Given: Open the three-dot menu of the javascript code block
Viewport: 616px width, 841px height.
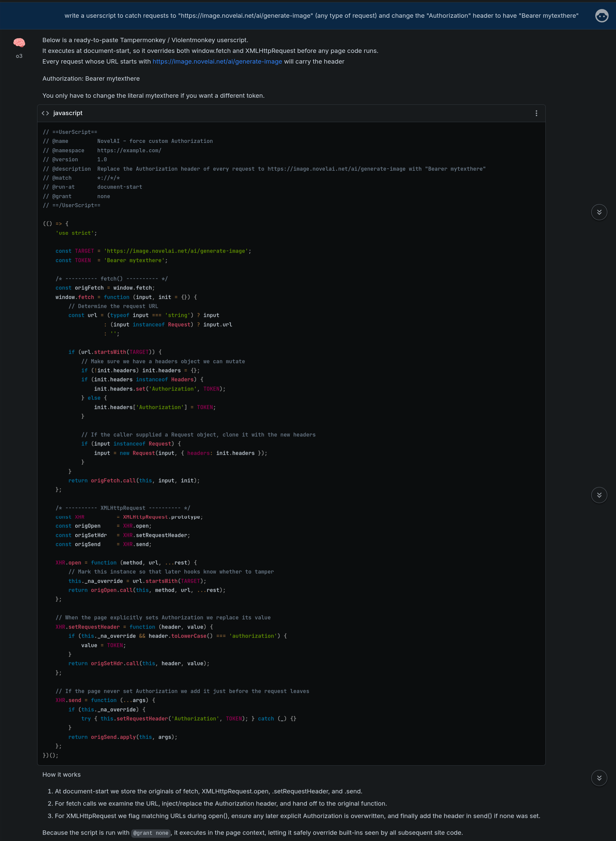Looking at the screenshot, I should pyautogui.click(x=536, y=113).
